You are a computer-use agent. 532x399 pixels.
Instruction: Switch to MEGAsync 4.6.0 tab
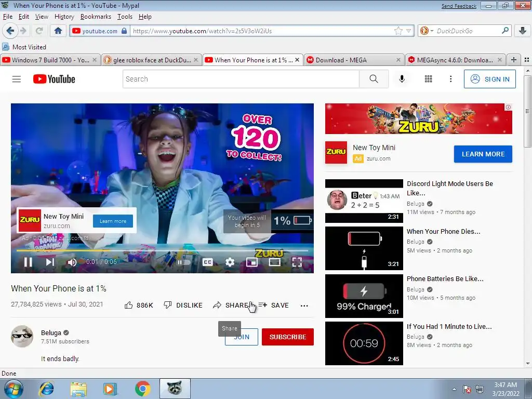click(x=455, y=60)
